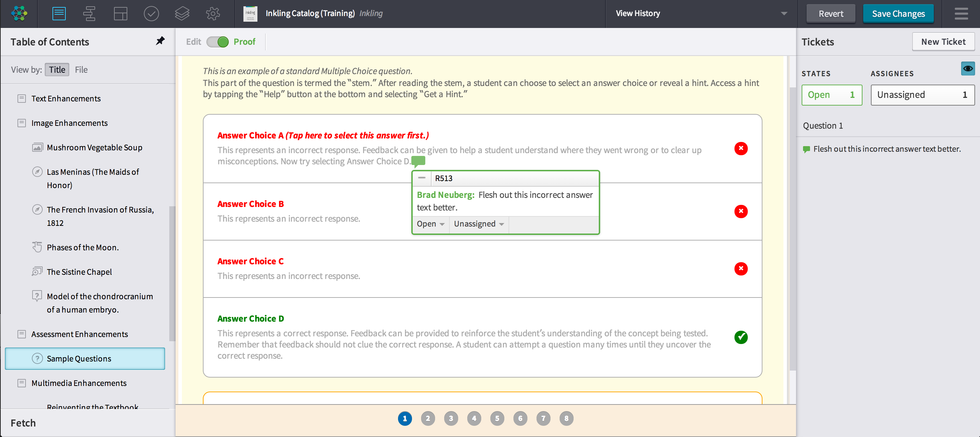
Task: Open the checkmark review toolbar icon
Action: tap(151, 14)
